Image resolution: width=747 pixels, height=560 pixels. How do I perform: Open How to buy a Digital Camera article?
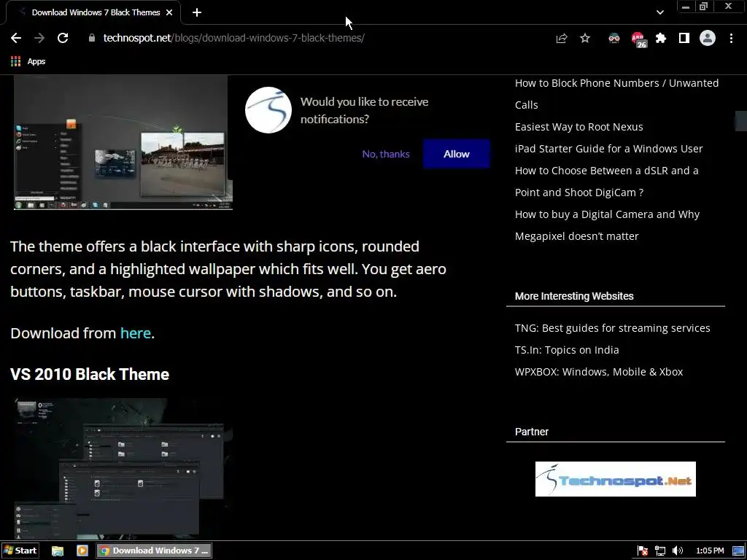tap(608, 225)
